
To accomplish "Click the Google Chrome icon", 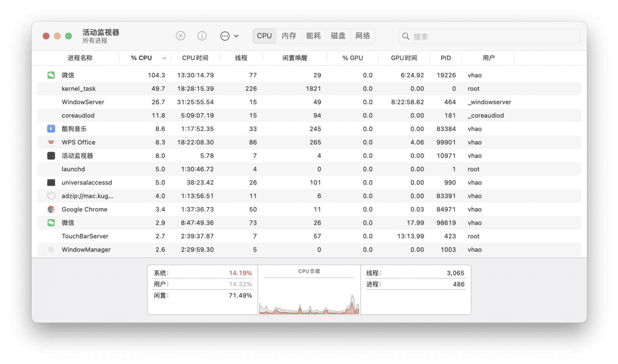I will [51, 210].
